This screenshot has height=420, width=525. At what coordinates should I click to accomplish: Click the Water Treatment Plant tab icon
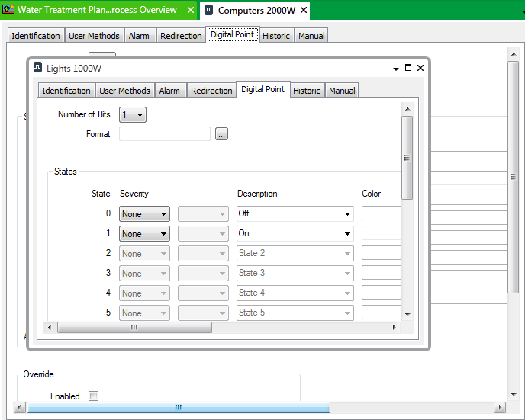[9, 10]
